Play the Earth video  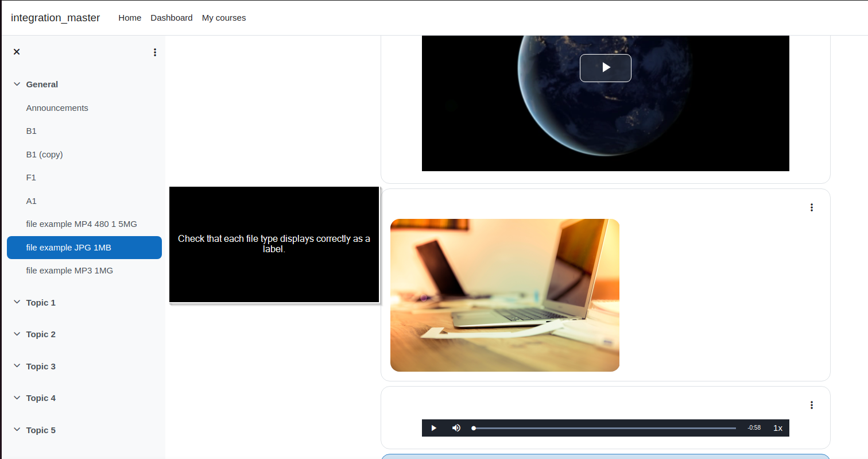coord(606,68)
